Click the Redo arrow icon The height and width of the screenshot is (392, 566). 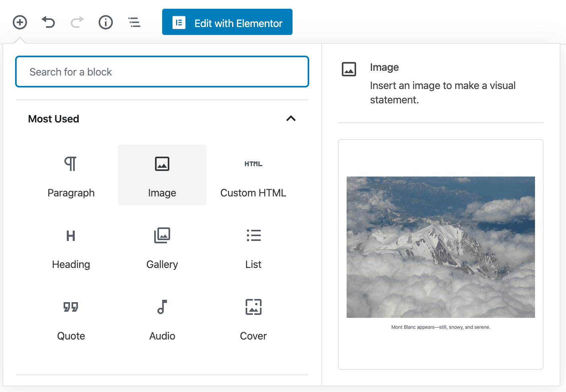pos(77,22)
